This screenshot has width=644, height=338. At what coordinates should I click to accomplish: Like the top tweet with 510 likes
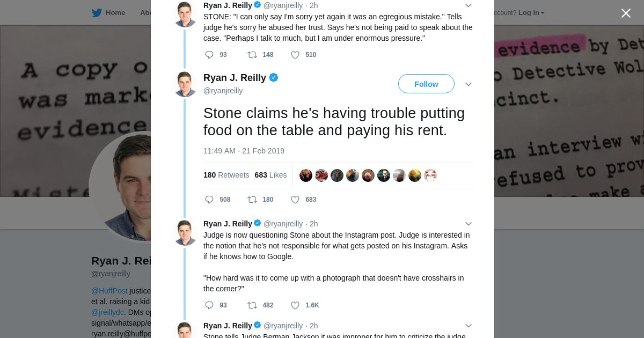click(x=295, y=55)
